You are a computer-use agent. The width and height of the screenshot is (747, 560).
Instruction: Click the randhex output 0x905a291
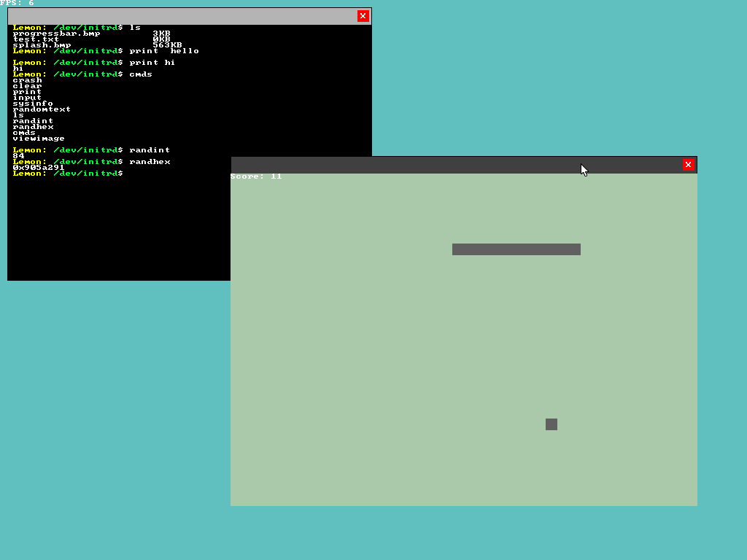coord(39,168)
